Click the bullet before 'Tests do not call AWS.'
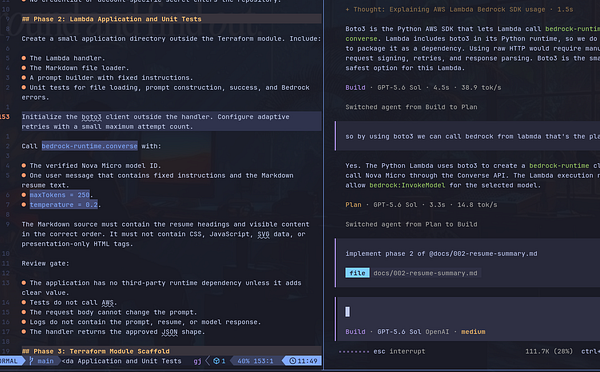Screen dimensions: 600x372 [24, 302]
